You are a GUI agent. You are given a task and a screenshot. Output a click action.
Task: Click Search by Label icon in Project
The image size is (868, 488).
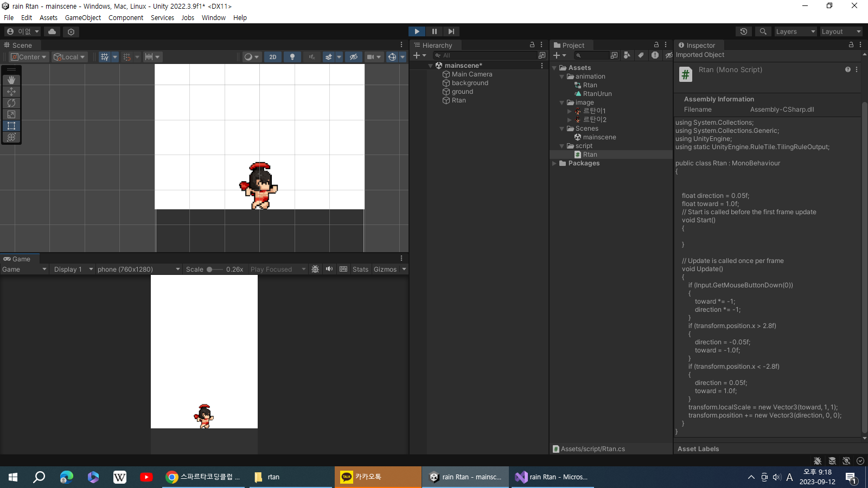click(x=641, y=55)
